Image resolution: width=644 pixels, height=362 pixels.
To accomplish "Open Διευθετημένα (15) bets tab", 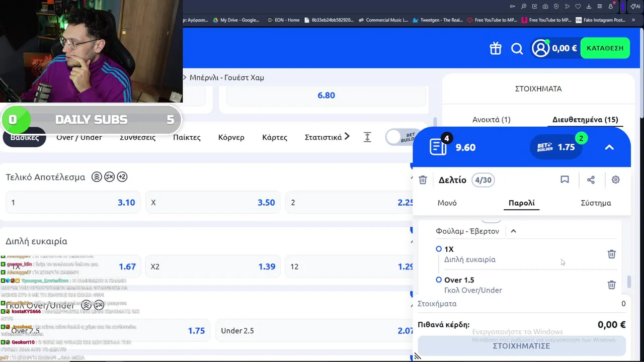I will 585,120.
